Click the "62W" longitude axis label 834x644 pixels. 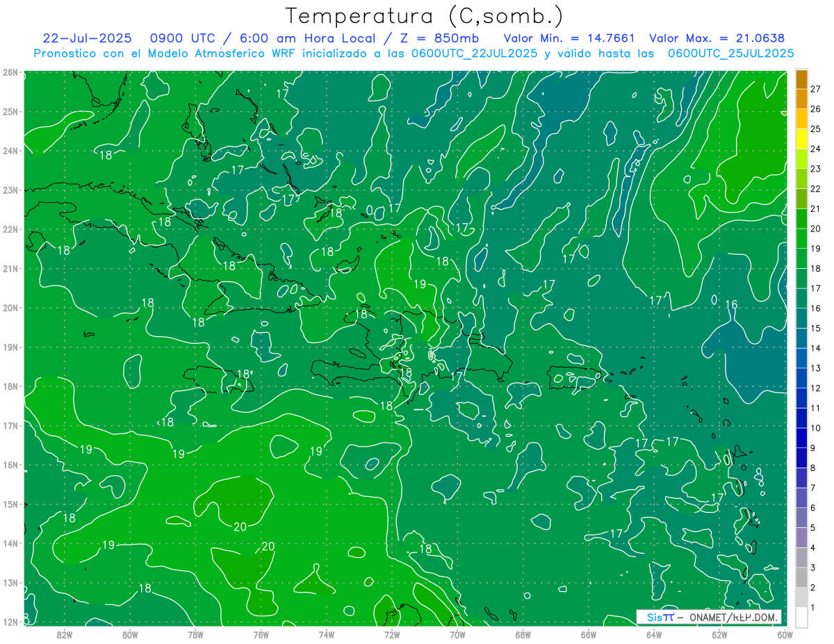click(719, 635)
